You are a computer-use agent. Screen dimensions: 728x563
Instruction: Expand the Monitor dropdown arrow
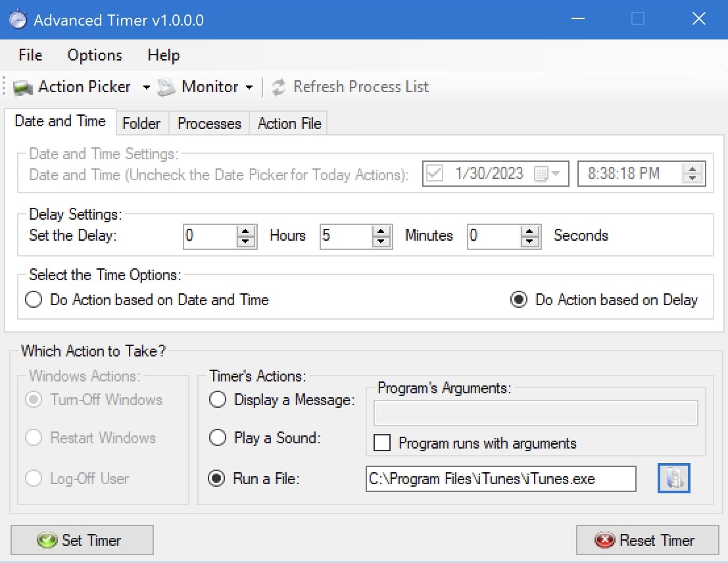point(249,87)
